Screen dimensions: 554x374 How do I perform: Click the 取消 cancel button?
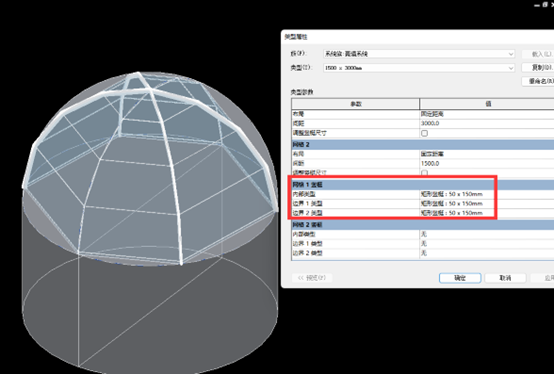click(x=505, y=278)
